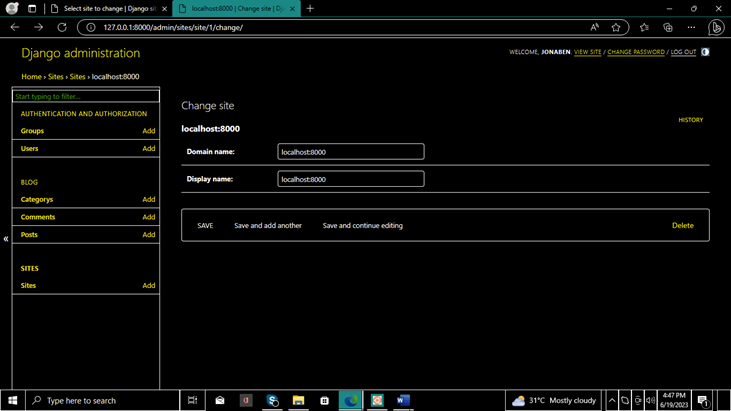Open the Sites section header link
The height and width of the screenshot is (411, 731).
(x=29, y=268)
